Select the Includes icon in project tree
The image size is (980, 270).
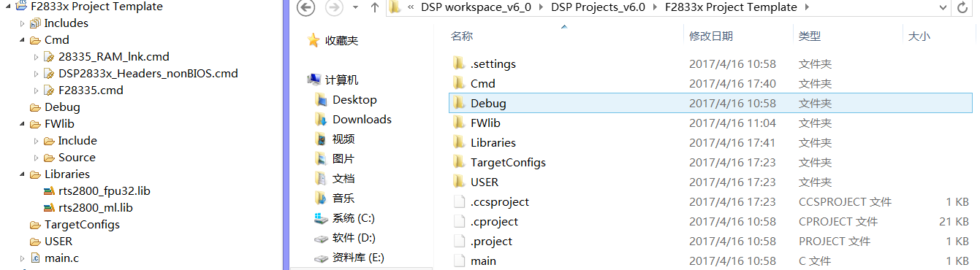[35, 23]
